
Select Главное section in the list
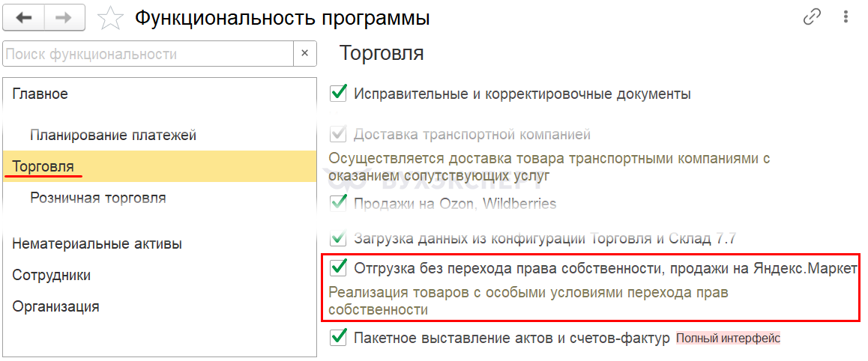(40, 94)
